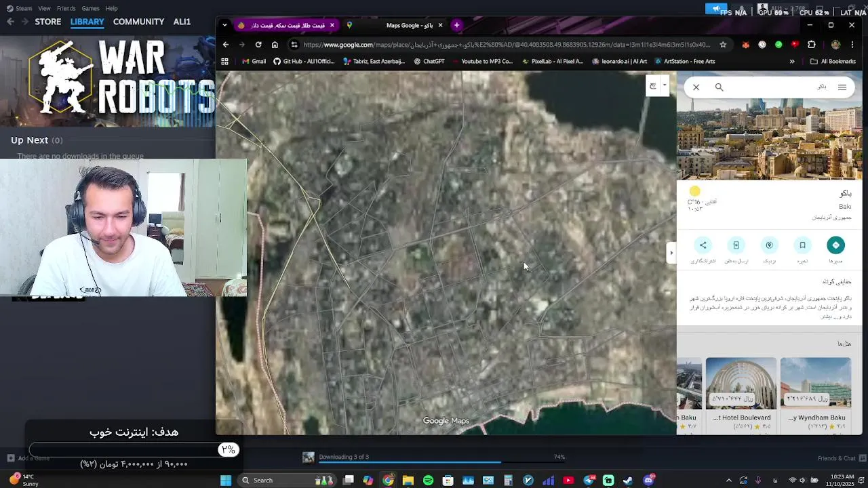Screen dimensions: 868x488
Task: Open File Explorer from the taskbar
Action: [x=408, y=481]
